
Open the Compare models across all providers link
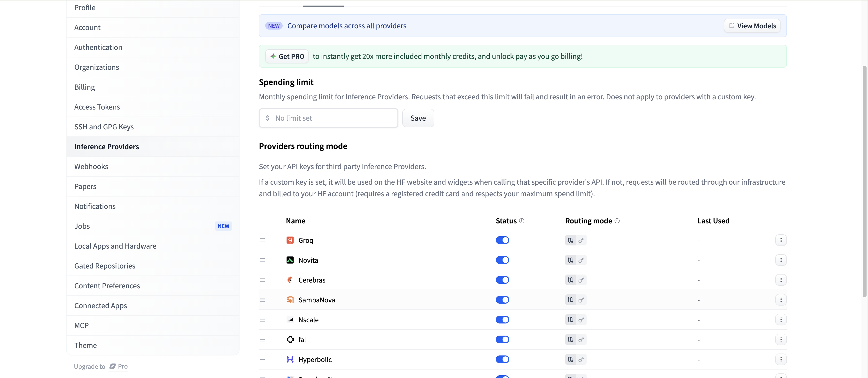tap(347, 26)
